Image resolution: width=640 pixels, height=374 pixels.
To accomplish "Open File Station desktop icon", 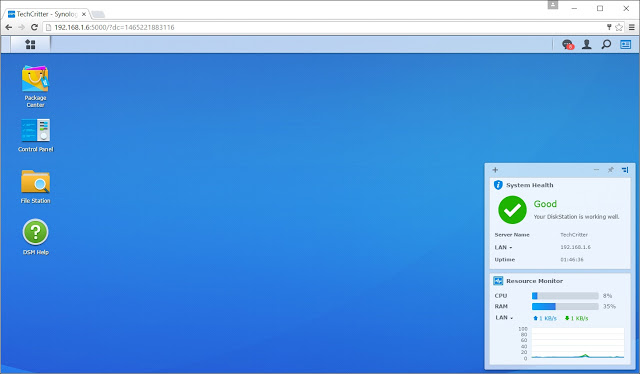I will (36, 187).
